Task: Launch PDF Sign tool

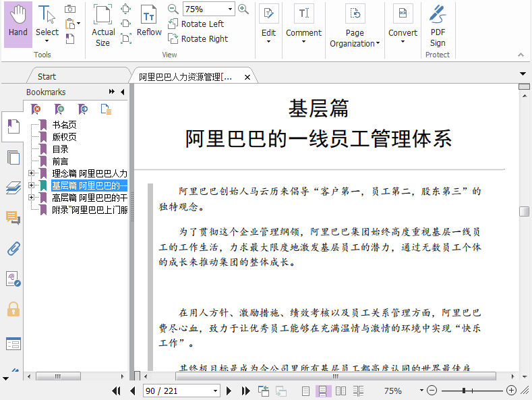Action: pos(438,26)
